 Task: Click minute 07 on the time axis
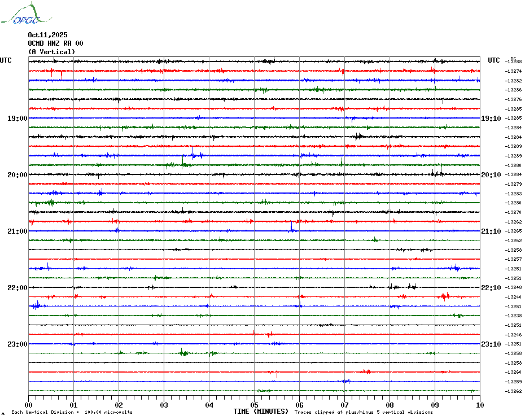pos(344,405)
